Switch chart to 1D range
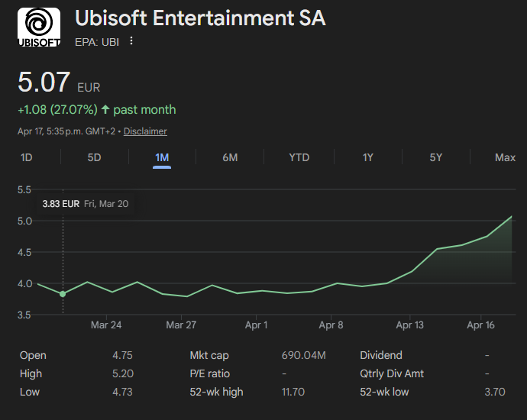The image size is (527, 420). (27, 157)
